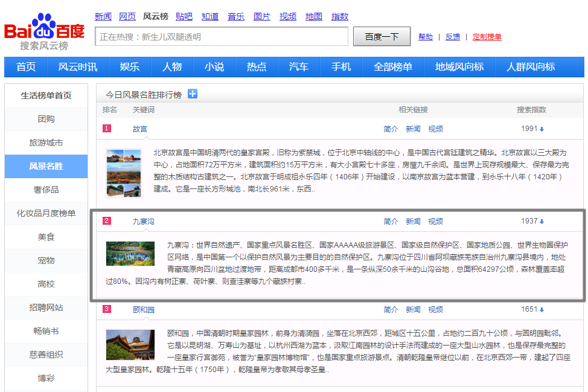This screenshot has width=588, height=392.
Task: Select 博彩 in the sidebar
Action: 46,378
